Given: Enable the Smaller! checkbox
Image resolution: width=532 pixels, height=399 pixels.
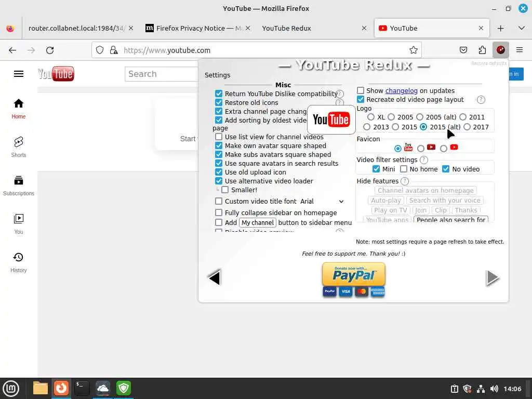Looking at the screenshot, I should click(x=225, y=190).
